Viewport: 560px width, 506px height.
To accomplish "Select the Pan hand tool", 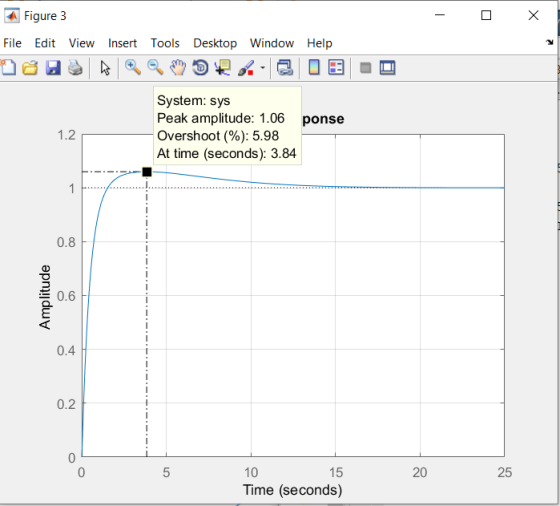I will tap(178, 67).
